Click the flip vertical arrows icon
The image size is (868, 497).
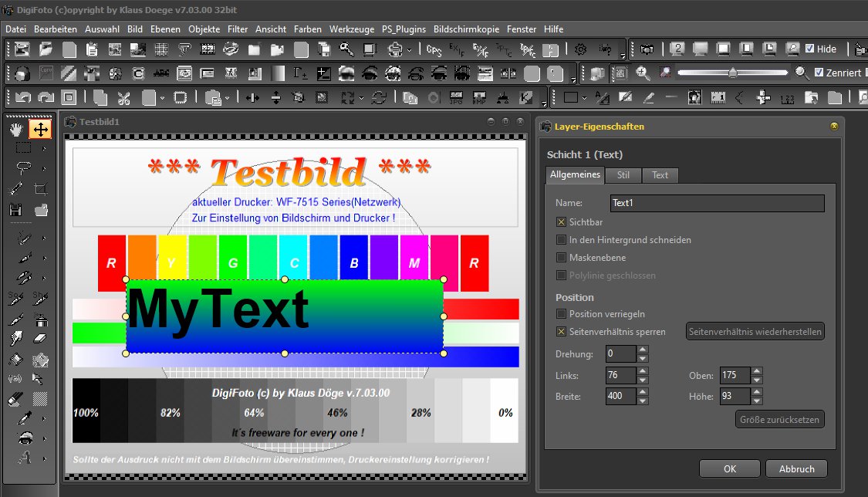(275, 98)
